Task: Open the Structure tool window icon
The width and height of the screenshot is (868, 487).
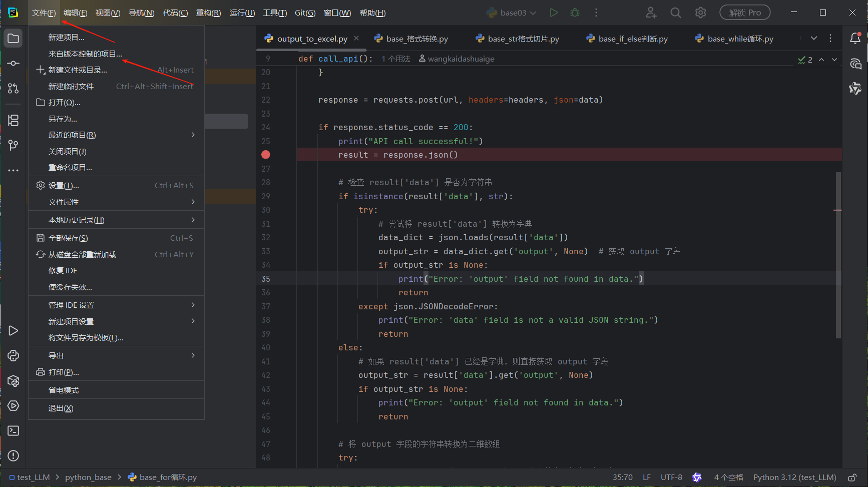Action: [x=14, y=120]
